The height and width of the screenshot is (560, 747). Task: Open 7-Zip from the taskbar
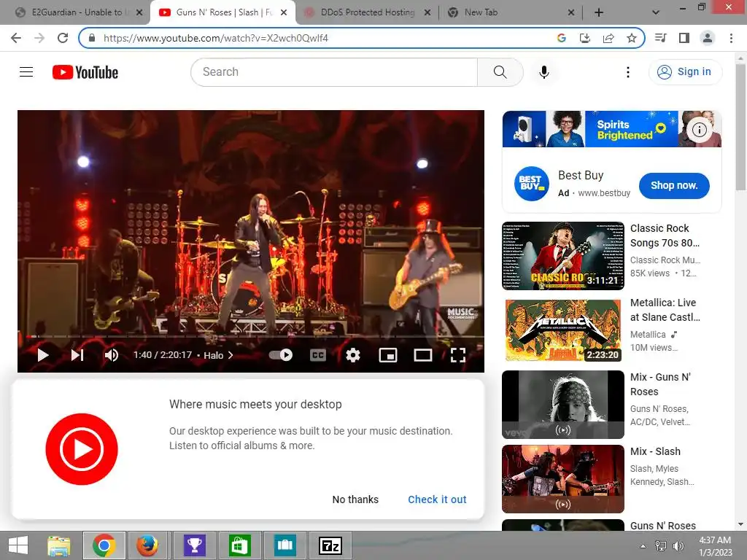[x=330, y=545]
